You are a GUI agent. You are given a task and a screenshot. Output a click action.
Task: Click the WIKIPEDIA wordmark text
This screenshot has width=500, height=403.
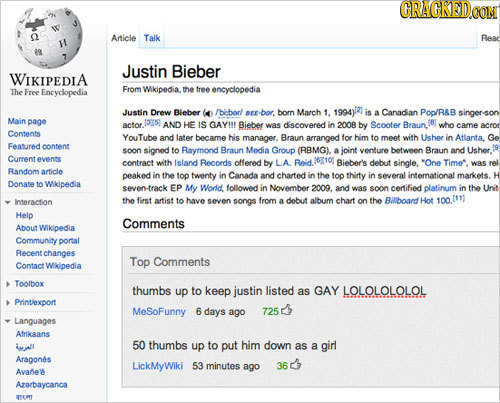[49, 80]
